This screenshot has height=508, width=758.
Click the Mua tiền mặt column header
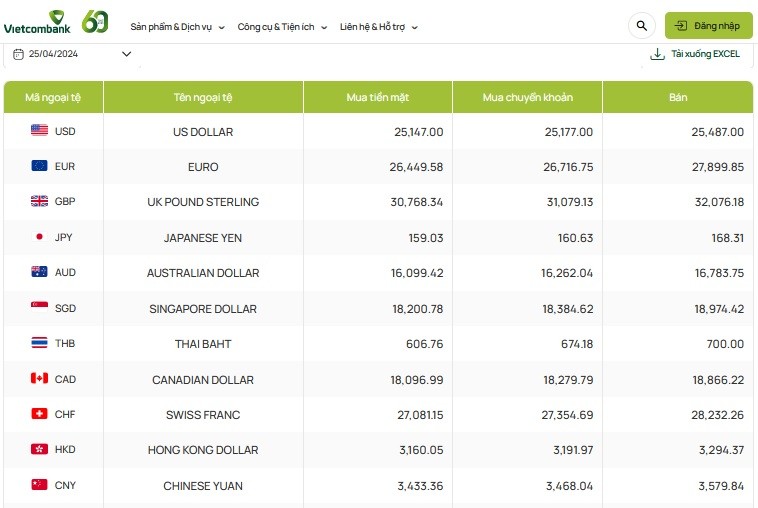[x=377, y=98]
